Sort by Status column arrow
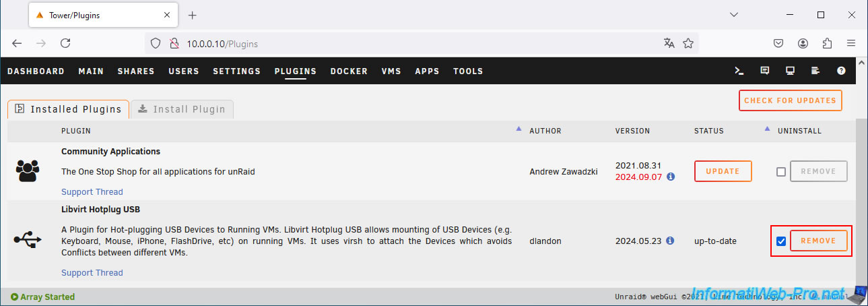The image size is (868, 306). (767, 128)
